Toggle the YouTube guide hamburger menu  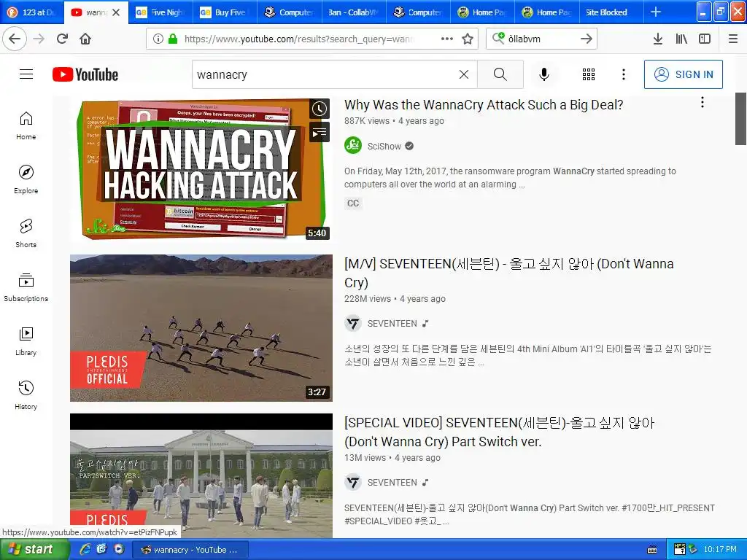26,74
